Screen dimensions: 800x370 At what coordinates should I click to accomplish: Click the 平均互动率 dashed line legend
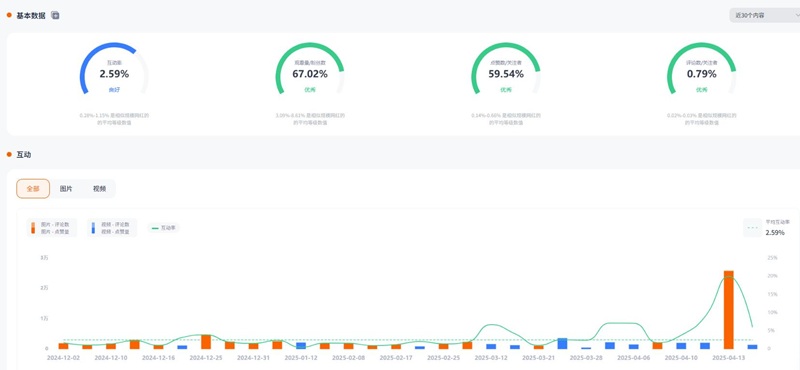click(x=771, y=228)
